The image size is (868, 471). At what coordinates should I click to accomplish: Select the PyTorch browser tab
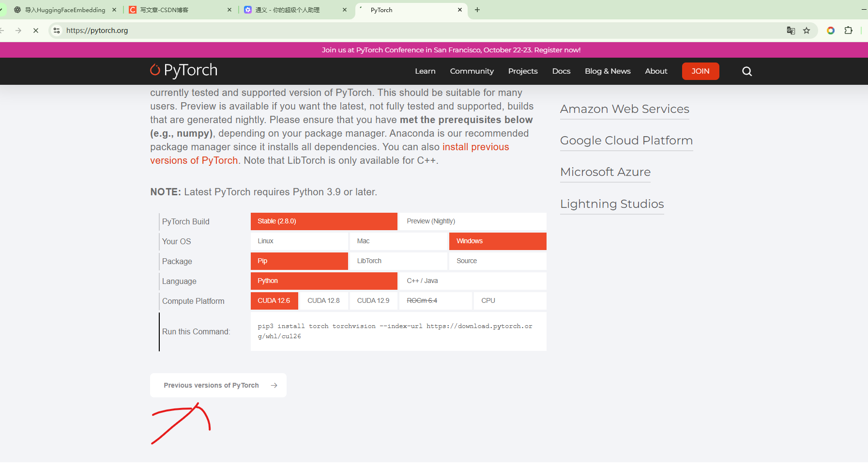(411, 10)
